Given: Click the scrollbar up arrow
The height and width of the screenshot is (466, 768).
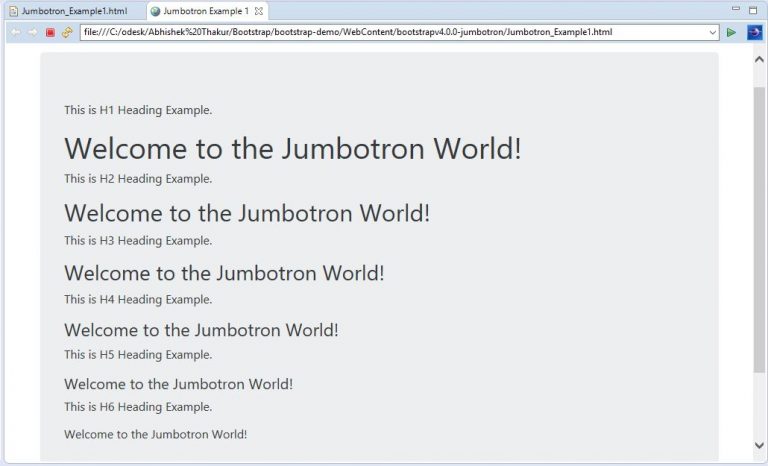Looking at the screenshot, I should (759, 60).
